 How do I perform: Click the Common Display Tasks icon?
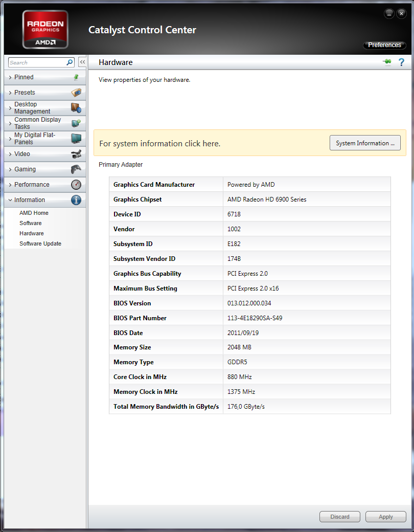pyautogui.click(x=76, y=123)
